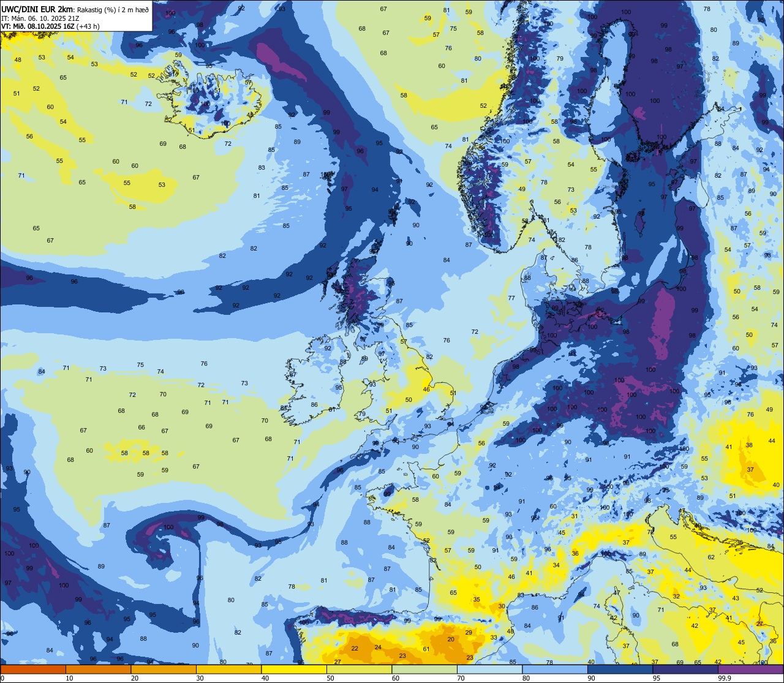The image size is (784, 683).
Task: Click the bright yellow 40–50 legend swatch
Action: click(293, 669)
